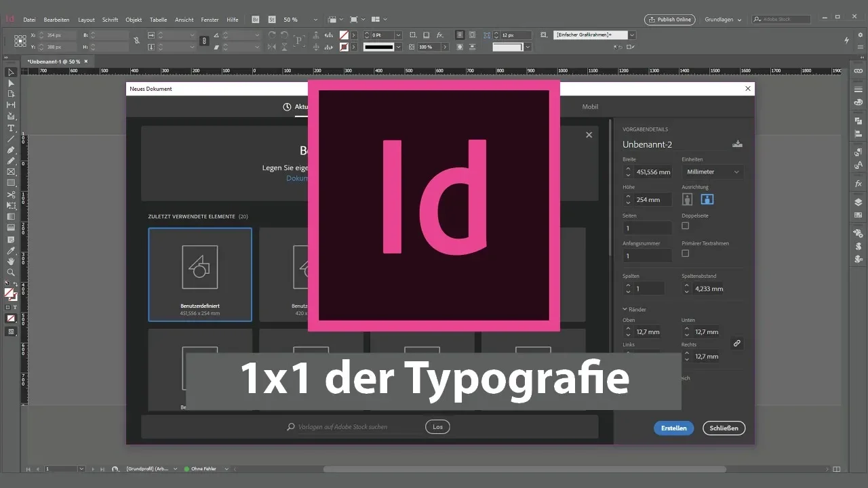Open the Objekt menu
The image size is (868, 488).
[134, 20]
